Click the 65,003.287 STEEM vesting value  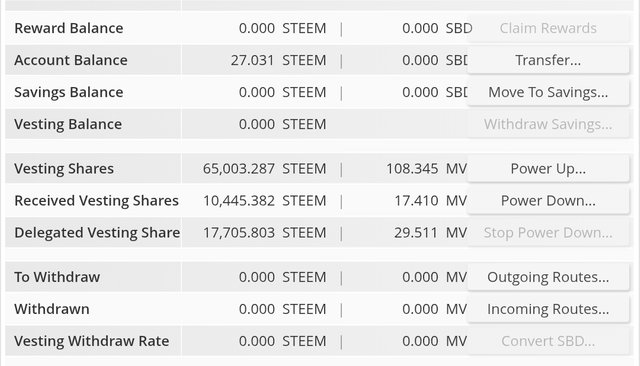264,169
